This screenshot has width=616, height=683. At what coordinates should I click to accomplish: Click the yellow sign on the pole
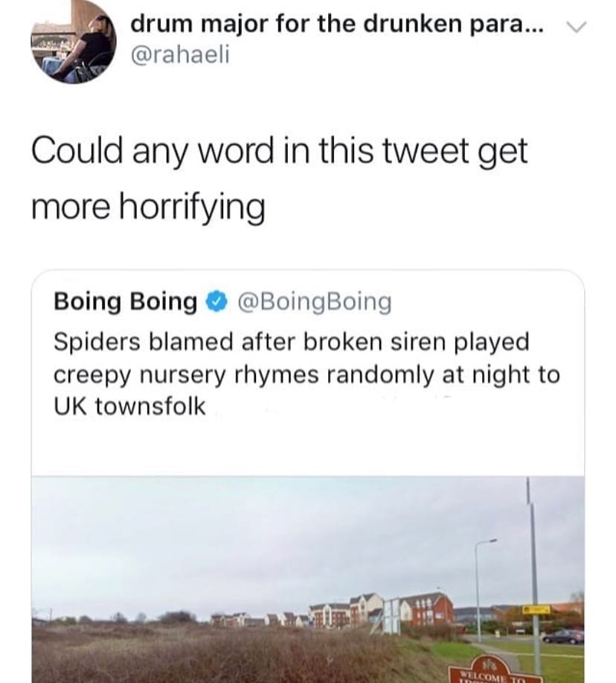(536, 609)
